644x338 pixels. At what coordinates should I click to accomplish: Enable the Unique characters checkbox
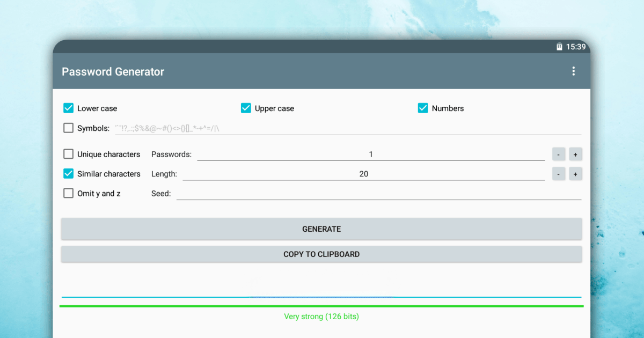pos(68,154)
